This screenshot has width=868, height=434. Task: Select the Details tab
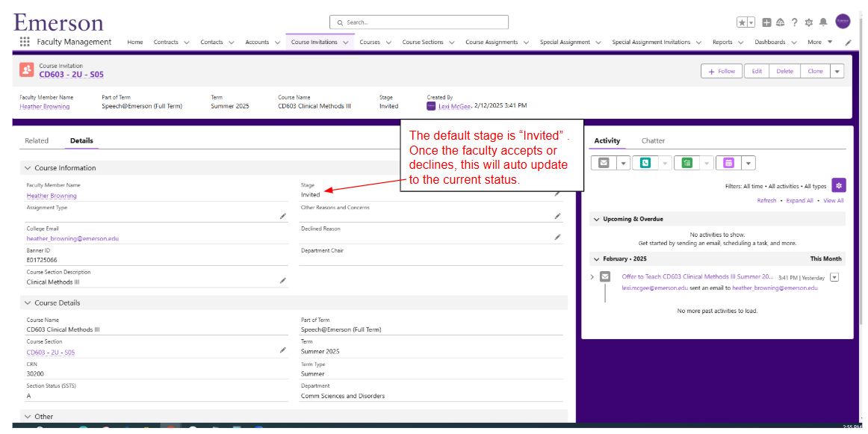click(81, 140)
